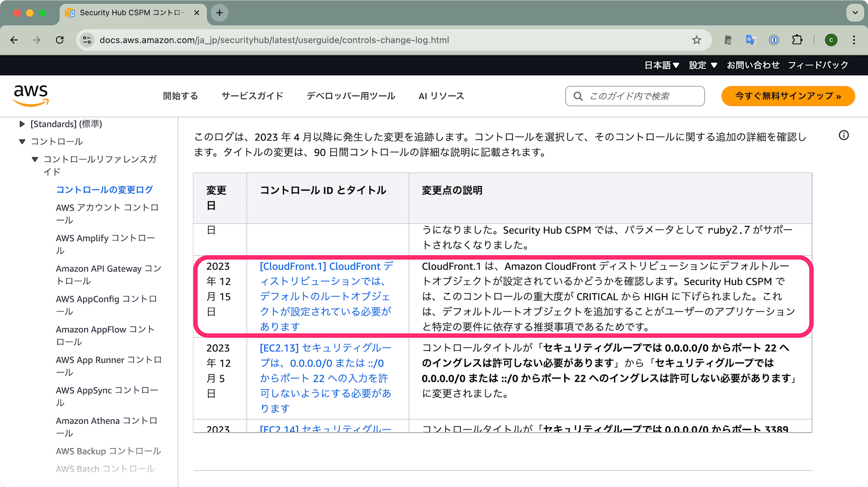Open Amazon AppFlow コントロール page
The width and height of the screenshot is (868, 487).
[x=105, y=335]
